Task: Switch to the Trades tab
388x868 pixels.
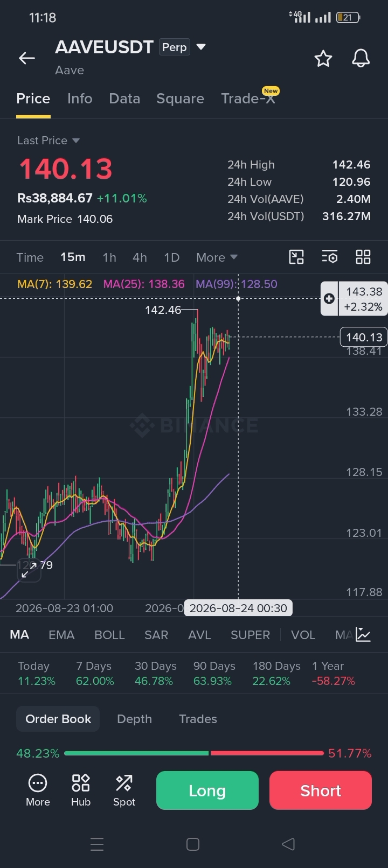Action: (x=198, y=719)
